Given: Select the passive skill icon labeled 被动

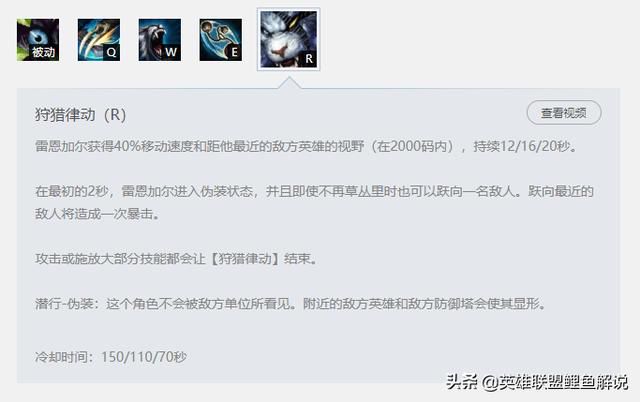Looking at the screenshot, I should (x=38, y=40).
